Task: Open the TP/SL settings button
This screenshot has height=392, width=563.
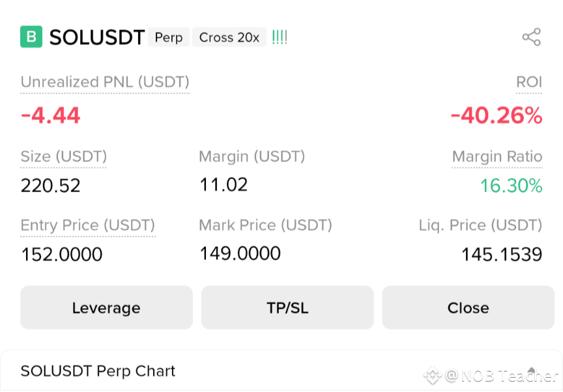Action: tap(287, 307)
